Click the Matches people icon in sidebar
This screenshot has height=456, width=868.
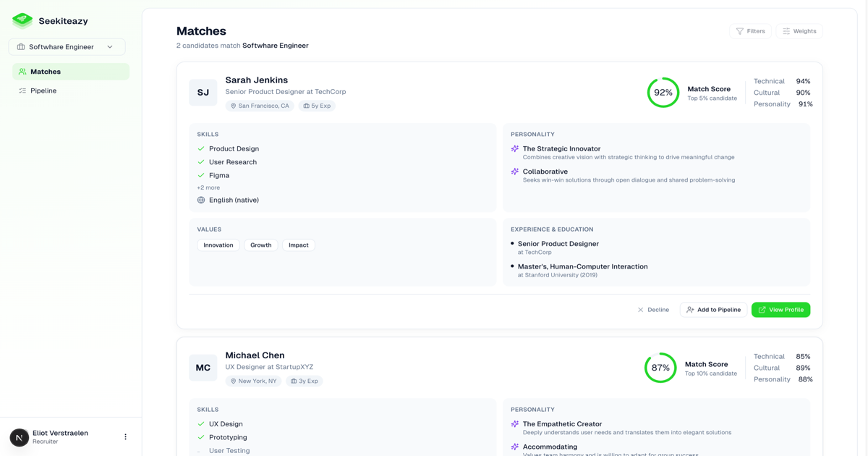(22, 72)
